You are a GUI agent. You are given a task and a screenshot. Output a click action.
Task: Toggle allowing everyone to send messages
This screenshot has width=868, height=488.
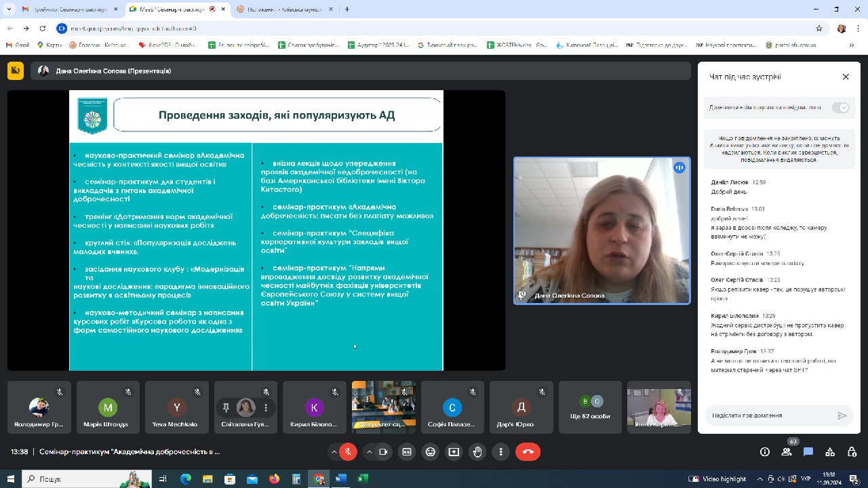pos(841,108)
